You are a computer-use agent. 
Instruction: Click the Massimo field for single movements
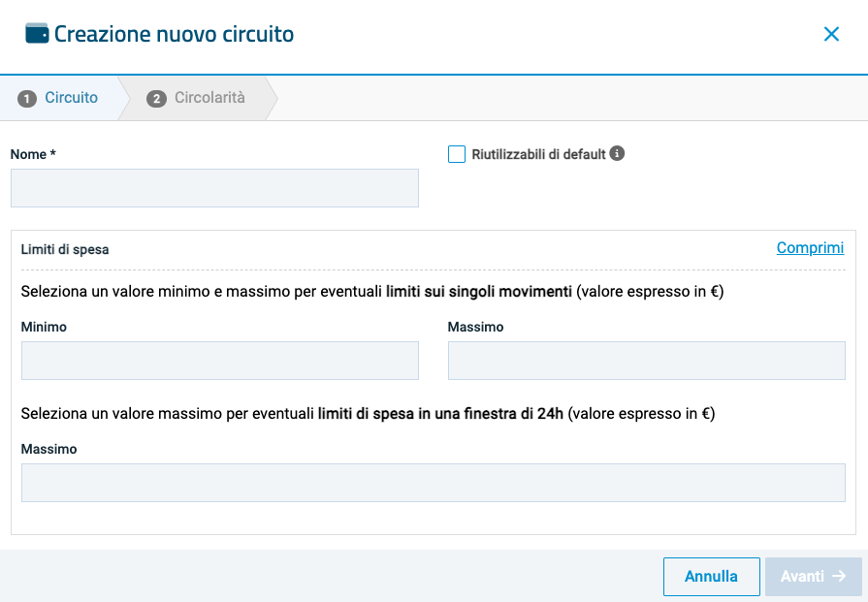pyautogui.click(x=646, y=361)
